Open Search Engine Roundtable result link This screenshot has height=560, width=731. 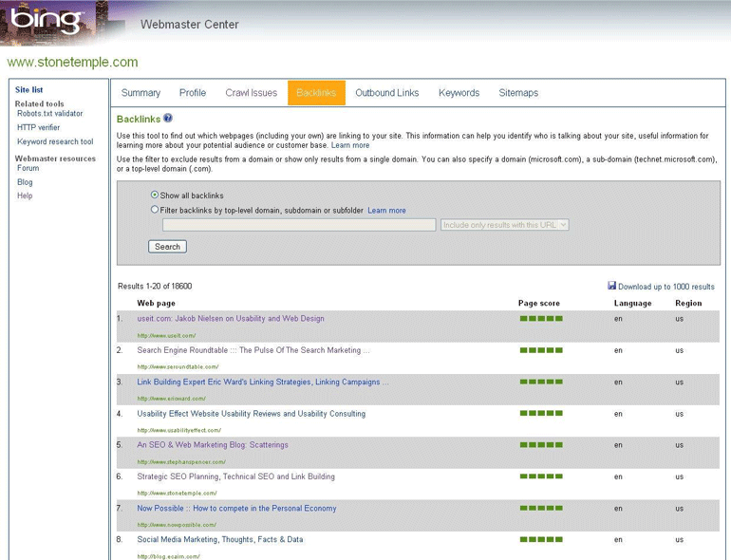[x=253, y=350]
